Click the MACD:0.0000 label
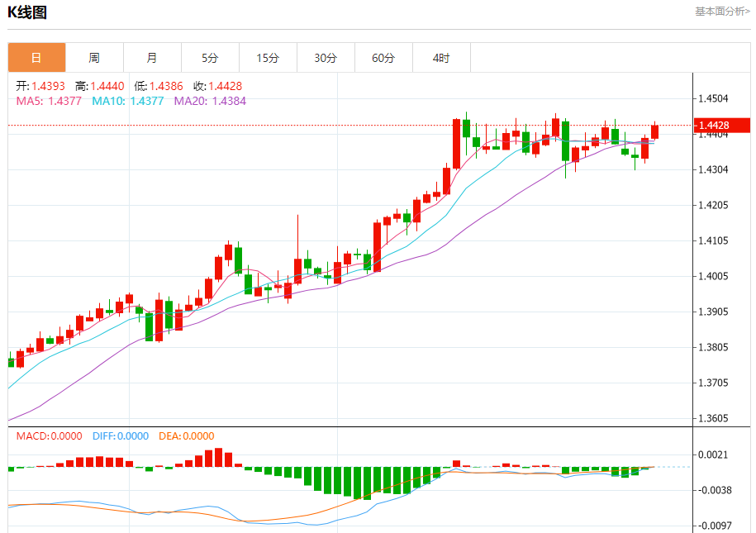756x533 pixels. (x=50, y=436)
